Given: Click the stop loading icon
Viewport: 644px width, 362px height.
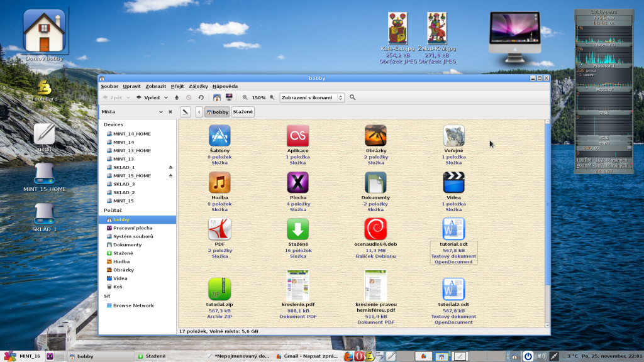Looking at the screenshot, I should coord(189,97).
